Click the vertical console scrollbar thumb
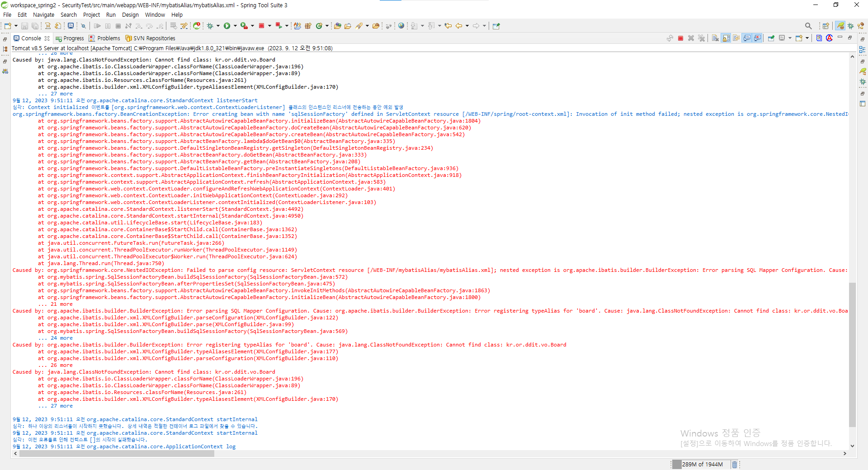 852,355
